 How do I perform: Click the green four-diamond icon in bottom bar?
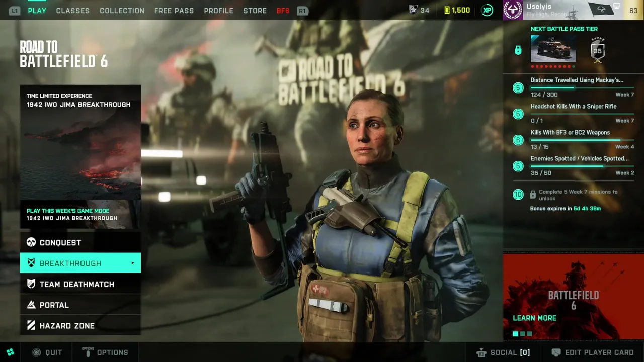pos(10,352)
